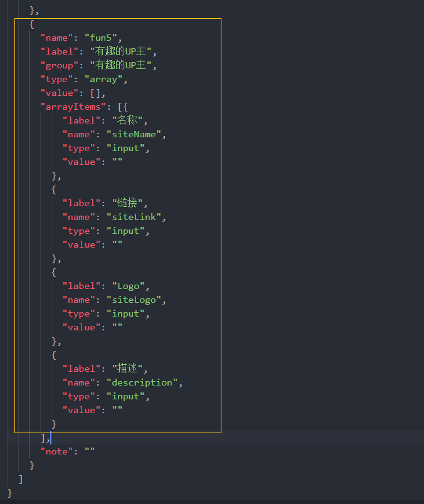Click the "siteName" string

pos(134,134)
